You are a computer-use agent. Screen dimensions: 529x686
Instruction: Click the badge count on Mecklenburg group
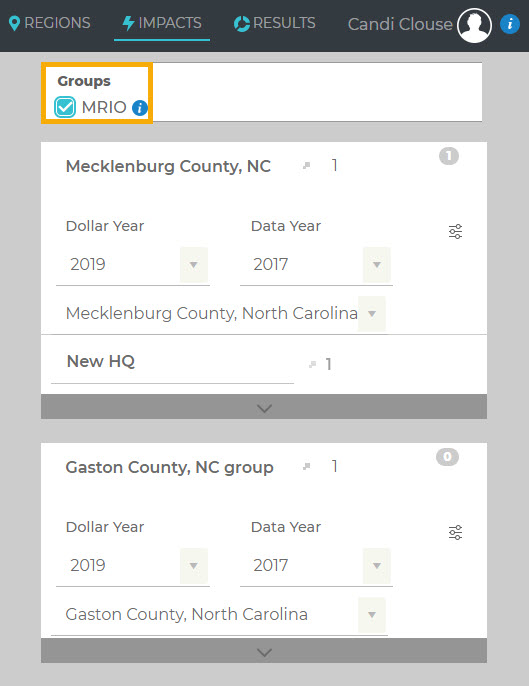[x=448, y=156]
